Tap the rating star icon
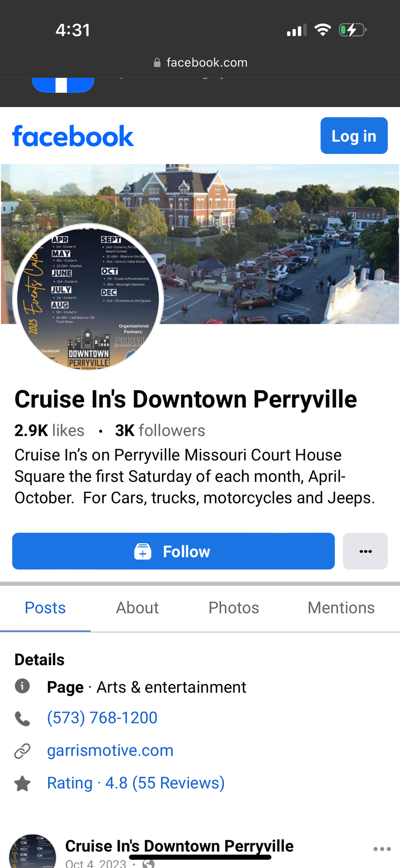The image size is (400, 868). 22,784
